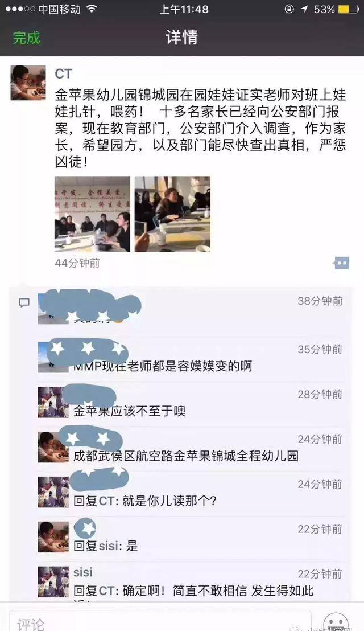Select the comment 金苹果应该不至于噢
This screenshot has height=631, width=364.
coord(129,411)
